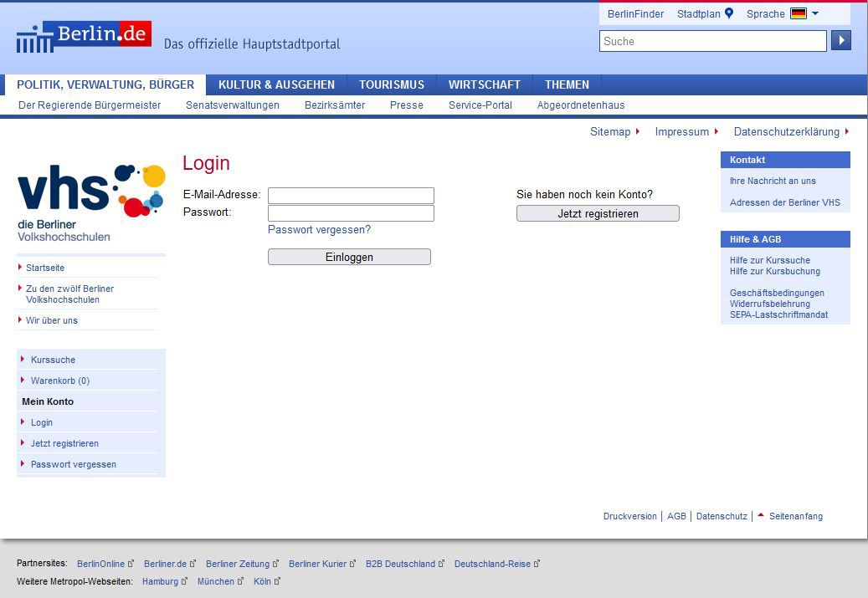Open Geschäftsbedingungen link
868x598 pixels.
[777, 293]
